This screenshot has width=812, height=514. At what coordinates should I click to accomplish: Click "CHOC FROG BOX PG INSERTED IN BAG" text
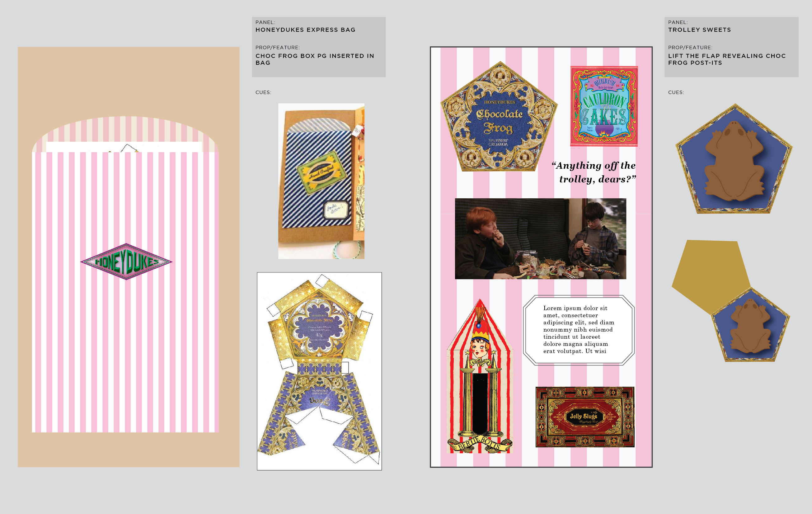click(315, 59)
